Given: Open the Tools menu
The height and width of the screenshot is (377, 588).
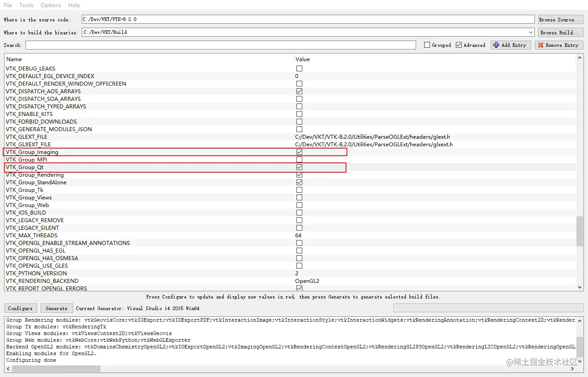Looking at the screenshot, I should coord(26,5).
